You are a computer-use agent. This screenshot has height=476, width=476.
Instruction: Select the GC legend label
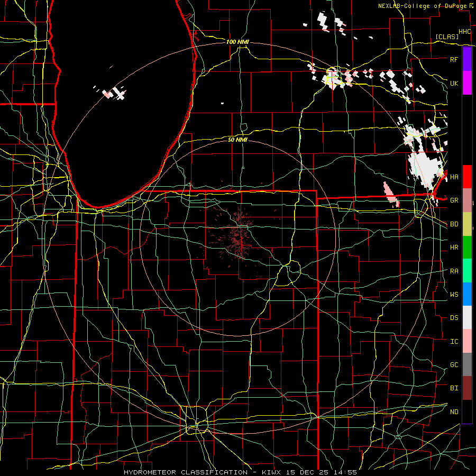point(454,364)
